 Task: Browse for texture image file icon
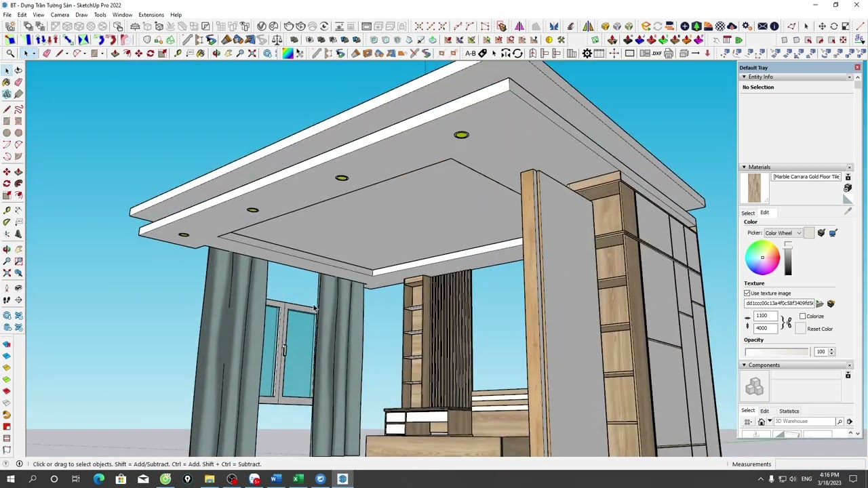point(819,304)
